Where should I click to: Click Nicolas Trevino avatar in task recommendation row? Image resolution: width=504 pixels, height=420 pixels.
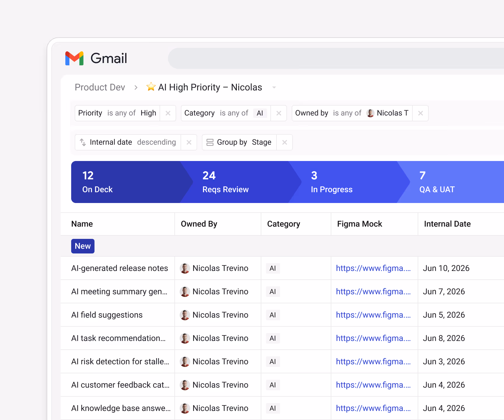click(x=185, y=338)
